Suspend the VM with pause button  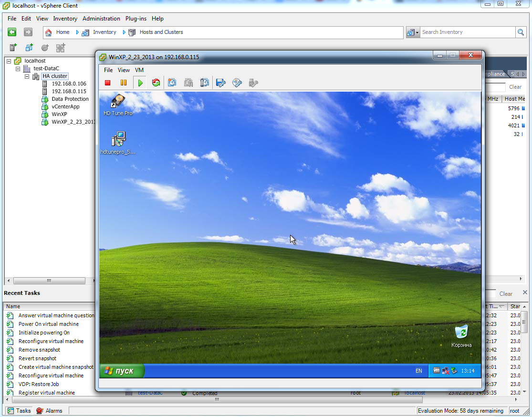coord(124,83)
